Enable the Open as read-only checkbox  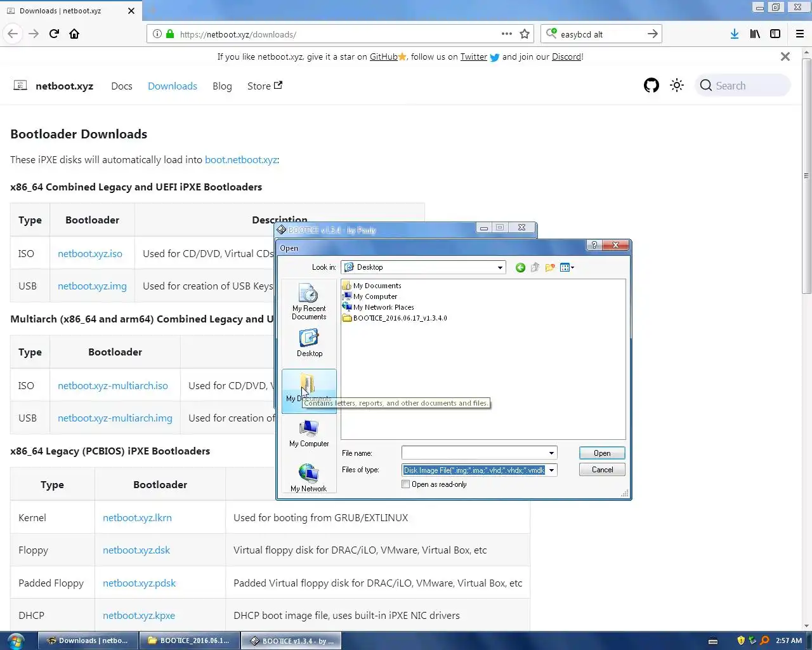[406, 484]
